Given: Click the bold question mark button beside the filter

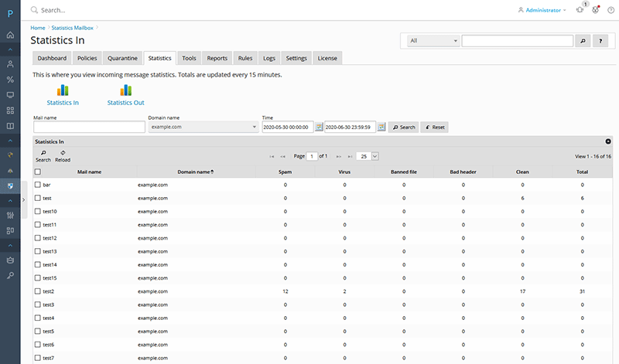Looking at the screenshot, I should tap(600, 41).
